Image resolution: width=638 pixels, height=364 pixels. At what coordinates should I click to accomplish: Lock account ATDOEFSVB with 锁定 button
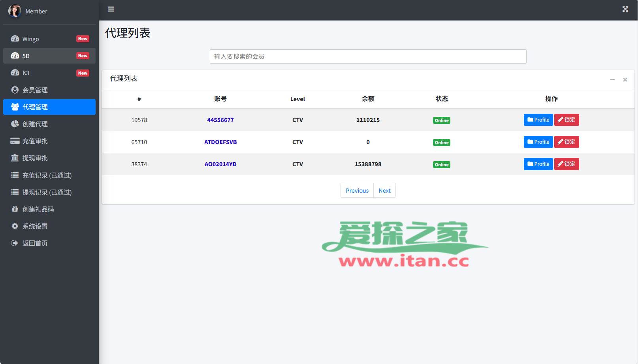tap(566, 142)
